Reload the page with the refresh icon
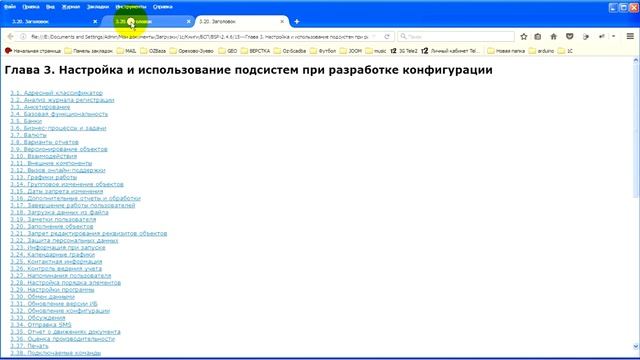 point(387,37)
